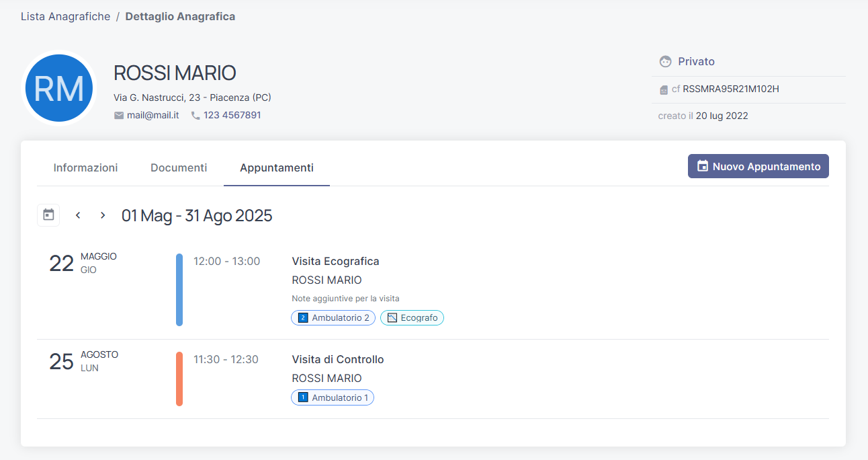Click the codice fiscale card icon
Image resolution: width=868 pixels, height=460 pixels.
pos(664,89)
